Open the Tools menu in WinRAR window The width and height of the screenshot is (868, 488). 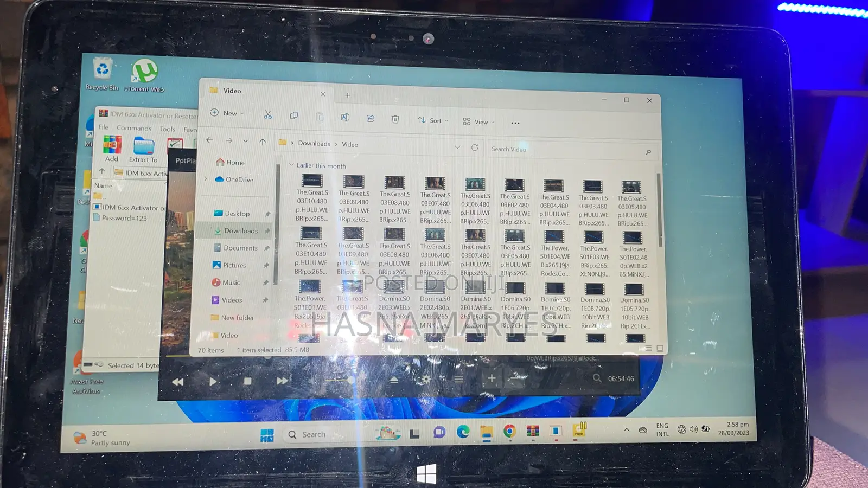coord(168,129)
